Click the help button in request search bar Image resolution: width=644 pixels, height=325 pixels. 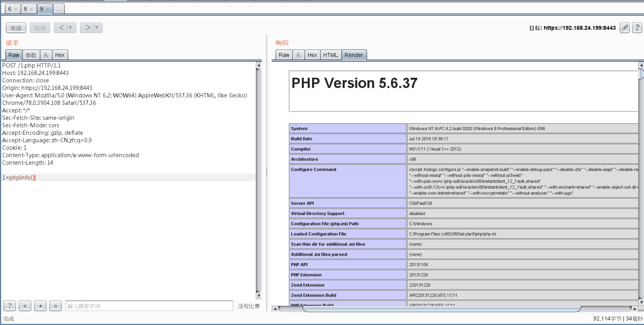(x=10, y=306)
